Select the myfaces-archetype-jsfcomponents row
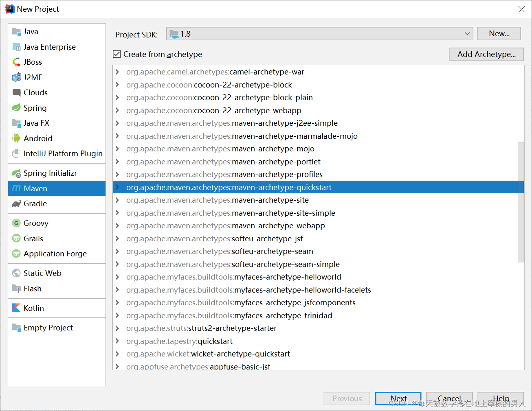 (318, 303)
